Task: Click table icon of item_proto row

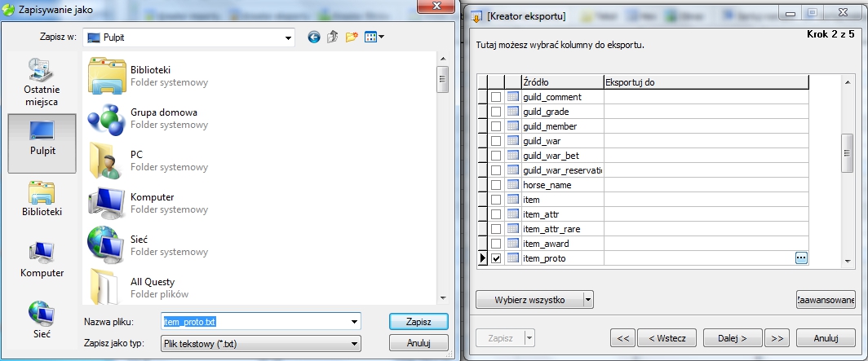Action: [512, 258]
